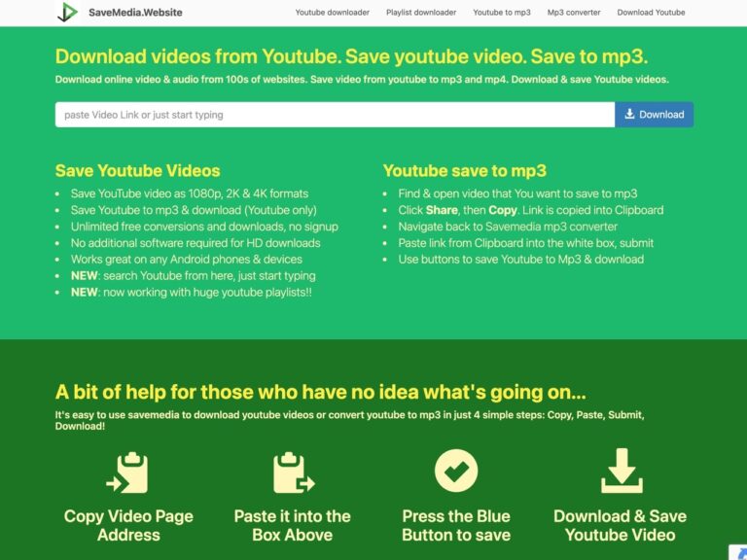Click the 'Download videos from Youtube' main headline
The width and height of the screenshot is (747, 560).
point(351,56)
